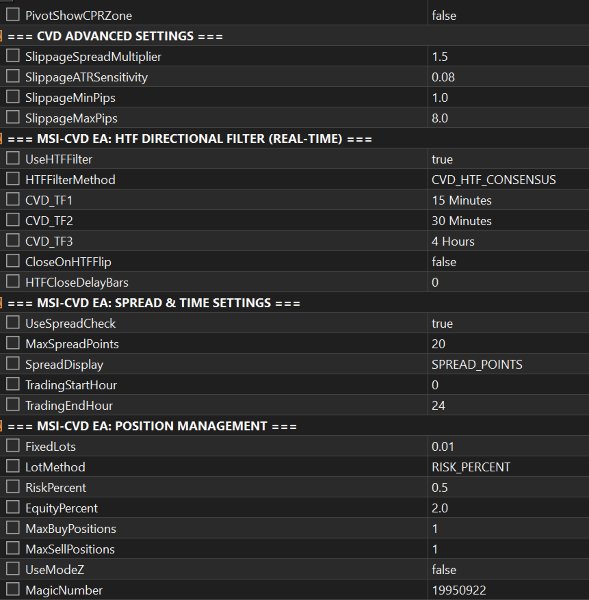Change CVD_TF1 timeframe value 15 Minutes
Screen dimensions: 589x600
(x=461, y=201)
